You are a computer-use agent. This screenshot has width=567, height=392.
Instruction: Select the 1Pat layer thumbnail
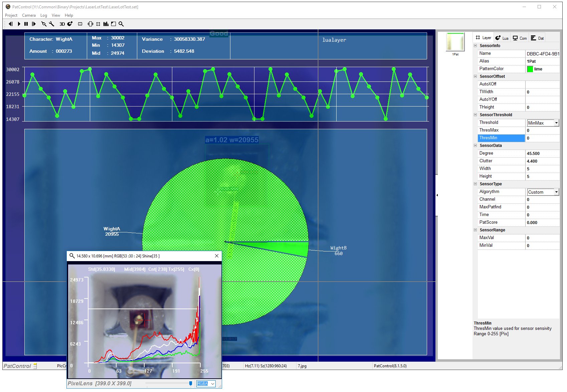point(455,42)
